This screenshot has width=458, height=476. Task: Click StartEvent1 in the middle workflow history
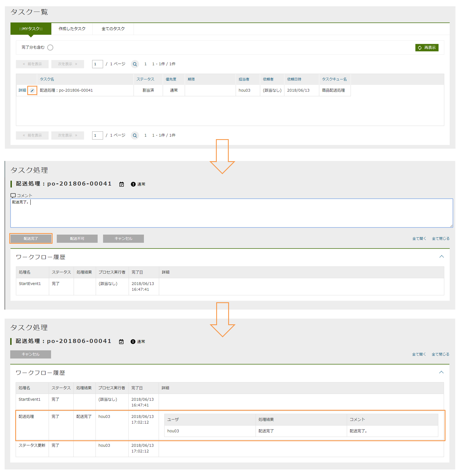(x=30, y=284)
